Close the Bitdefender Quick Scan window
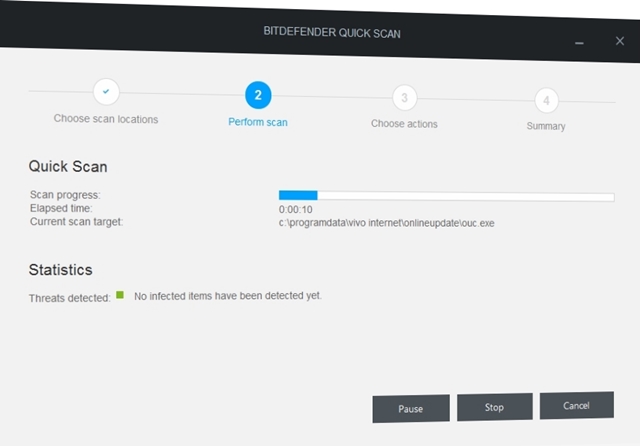 tap(620, 41)
